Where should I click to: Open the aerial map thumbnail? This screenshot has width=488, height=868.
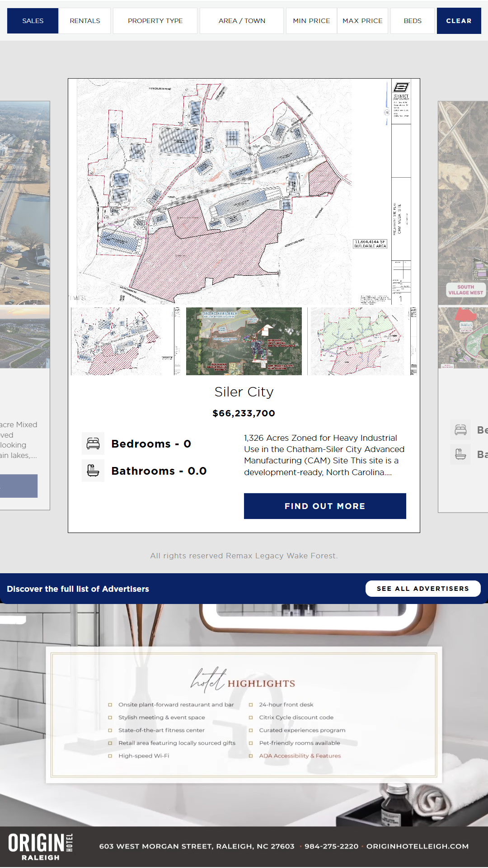click(244, 341)
